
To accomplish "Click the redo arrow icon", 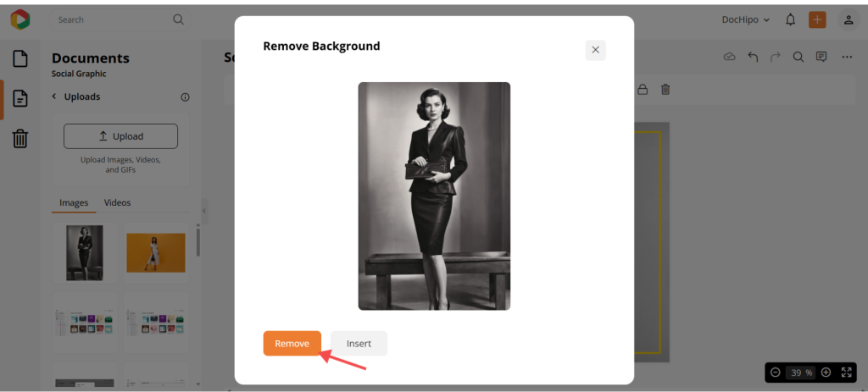I will coord(775,57).
